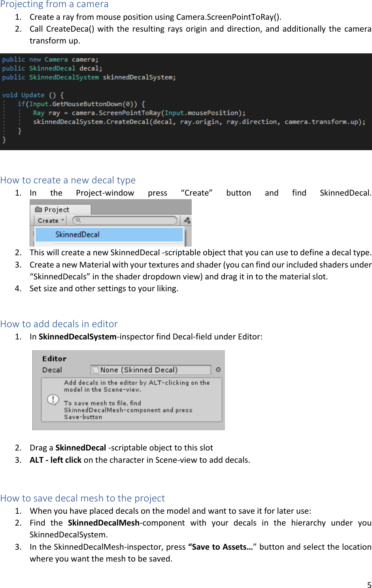
Task: Click the bold "SkinnedDecalMesh" word
Action: (x=104, y=523)
